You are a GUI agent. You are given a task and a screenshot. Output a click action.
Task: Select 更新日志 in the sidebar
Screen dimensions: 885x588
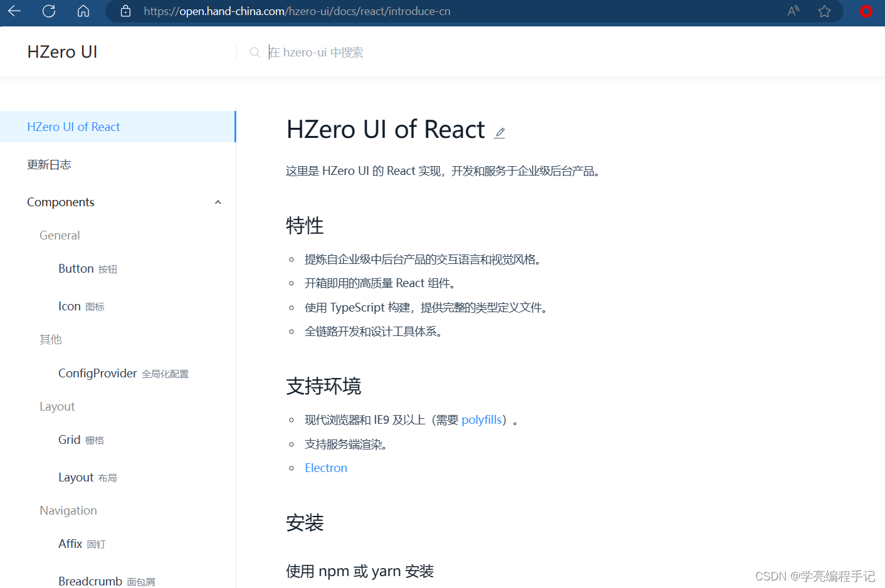pos(50,164)
